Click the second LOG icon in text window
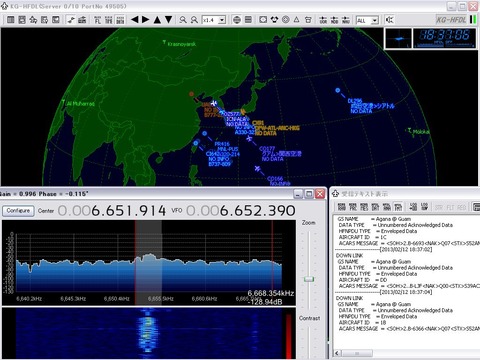This screenshot has width=480, height=360. pos(425,207)
